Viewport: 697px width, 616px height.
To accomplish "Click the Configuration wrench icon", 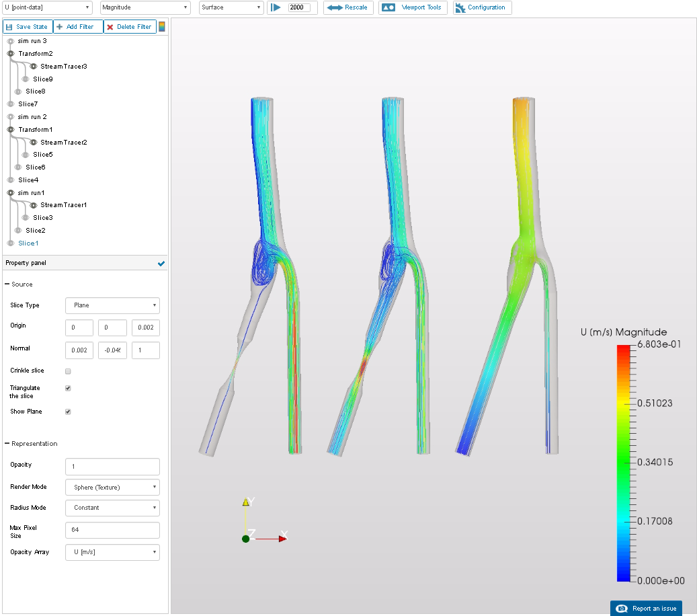I will (460, 7).
